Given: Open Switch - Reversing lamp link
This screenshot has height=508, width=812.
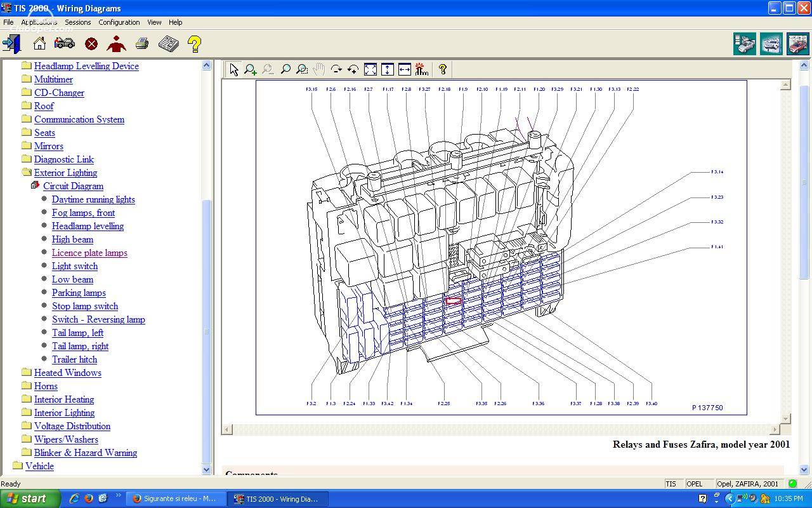Looking at the screenshot, I should (x=98, y=319).
